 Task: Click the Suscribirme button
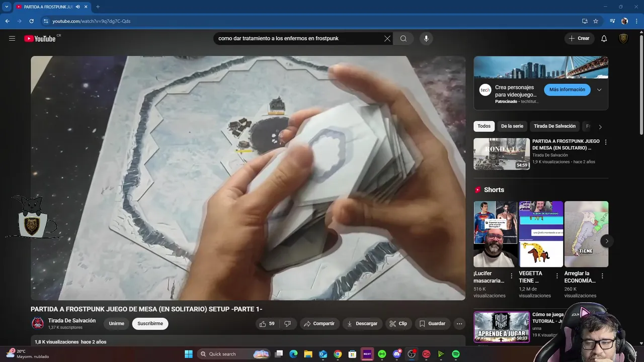pos(150,324)
